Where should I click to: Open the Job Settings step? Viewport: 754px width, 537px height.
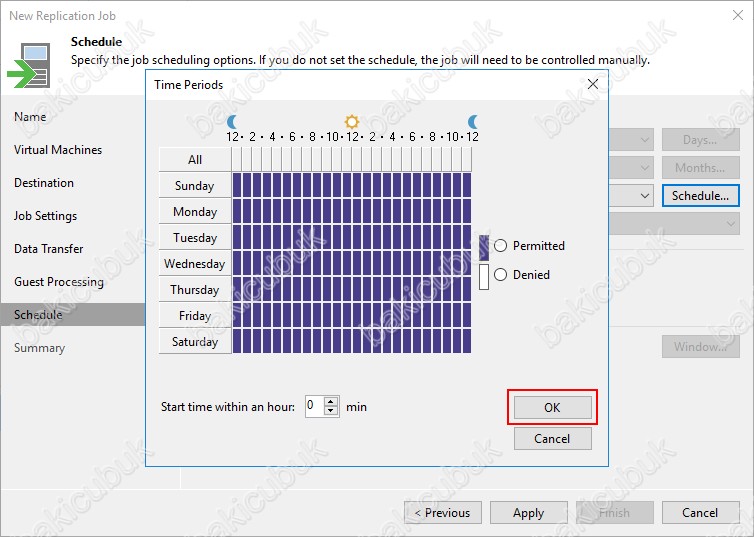45,216
